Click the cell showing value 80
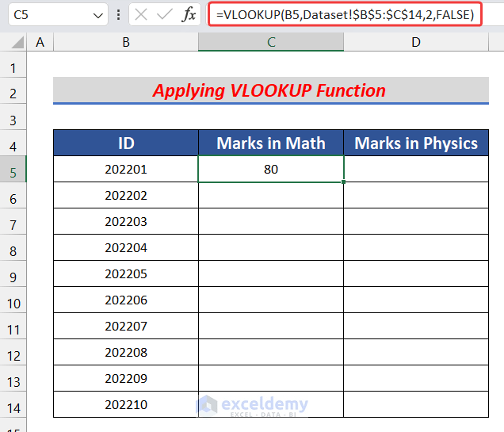 [x=271, y=169]
